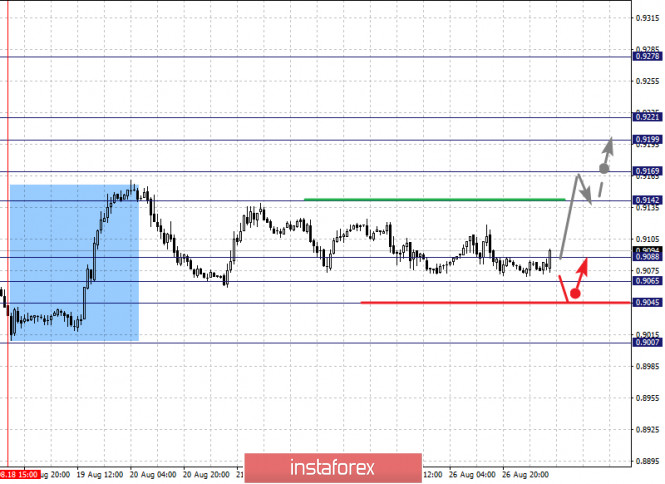665x484 pixels.
Task: Click the 0.9315 price scale value
Action: (x=648, y=18)
